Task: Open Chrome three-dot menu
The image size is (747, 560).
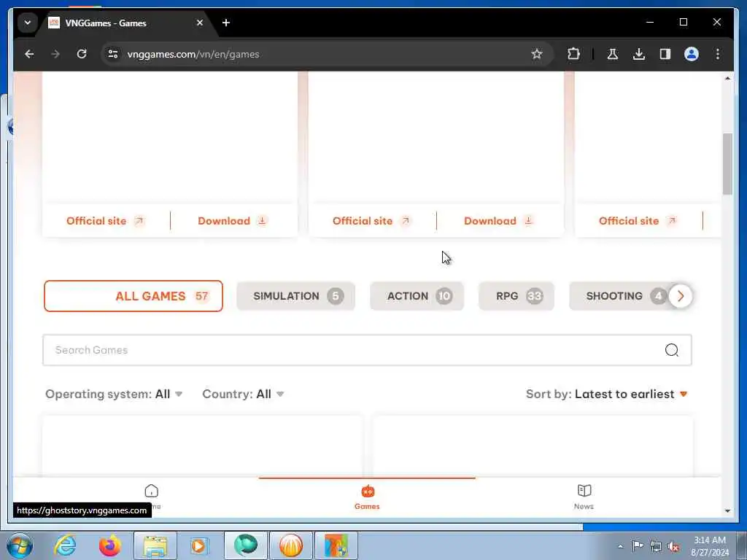Action: (x=718, y=54)
